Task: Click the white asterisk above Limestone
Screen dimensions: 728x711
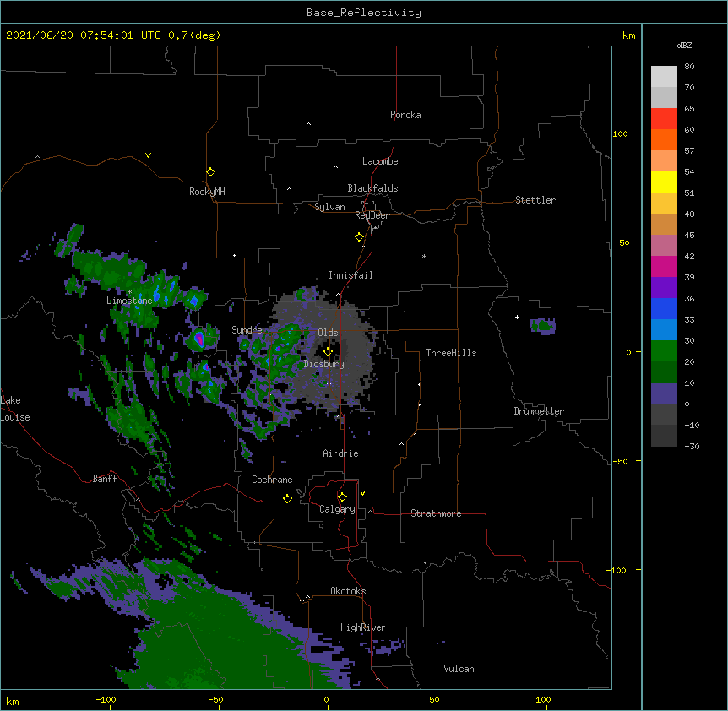Action: 129,292
